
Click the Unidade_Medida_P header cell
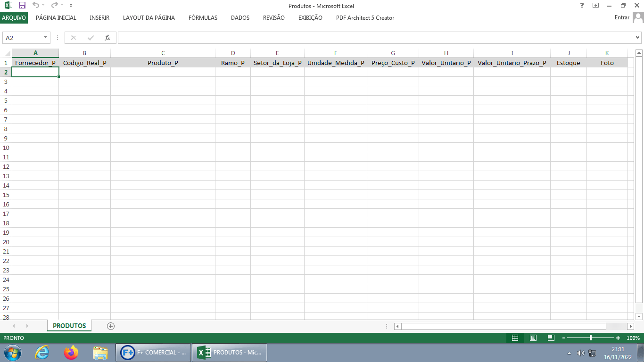336,63
